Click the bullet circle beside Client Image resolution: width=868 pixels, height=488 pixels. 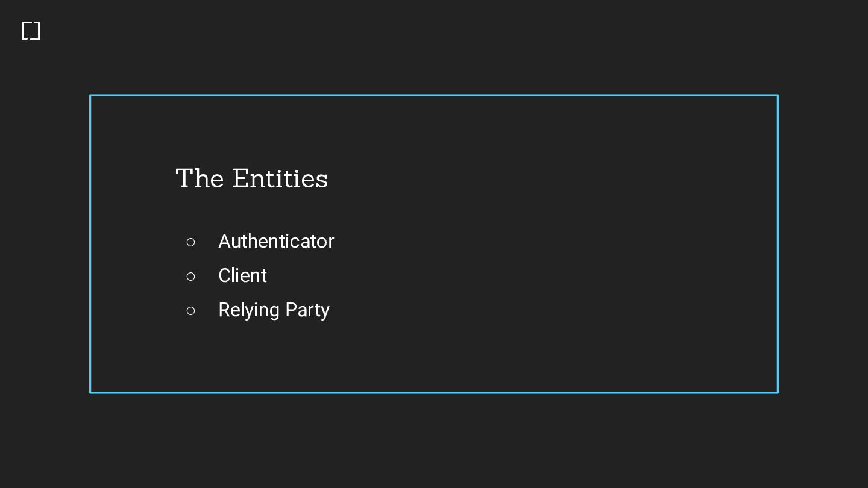(191, 277)
